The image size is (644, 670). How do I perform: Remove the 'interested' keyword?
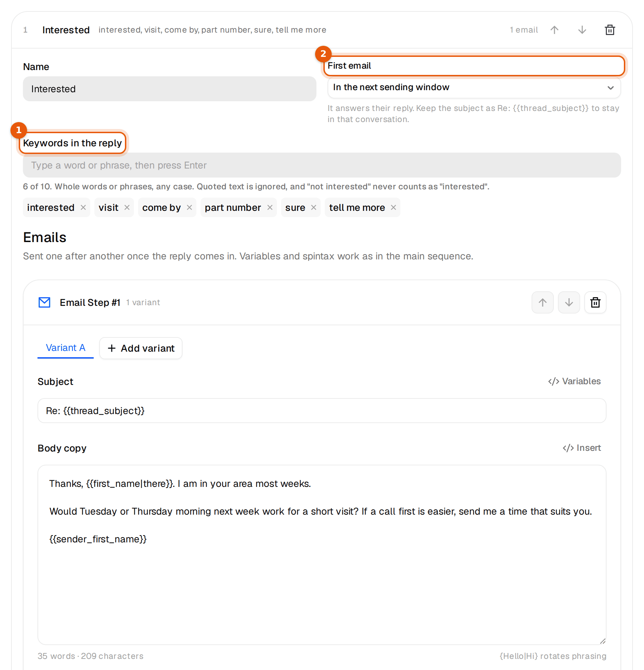[x=83, y=207]
